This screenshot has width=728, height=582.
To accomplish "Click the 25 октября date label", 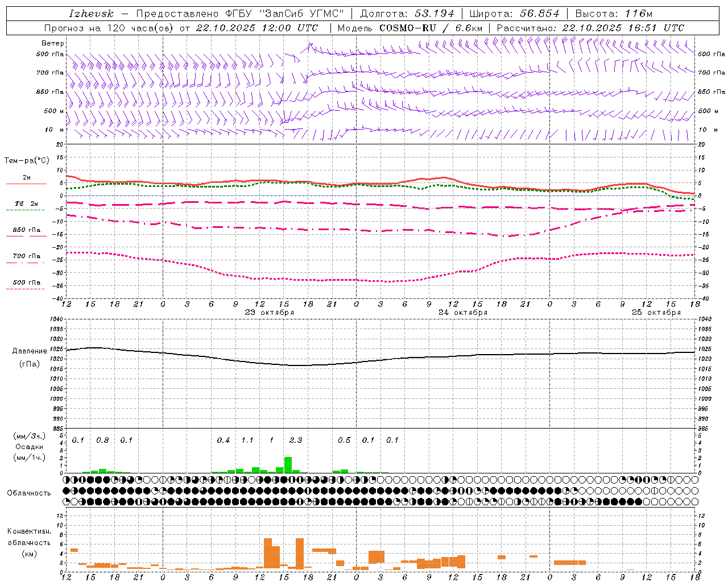I will click(656, 312).
